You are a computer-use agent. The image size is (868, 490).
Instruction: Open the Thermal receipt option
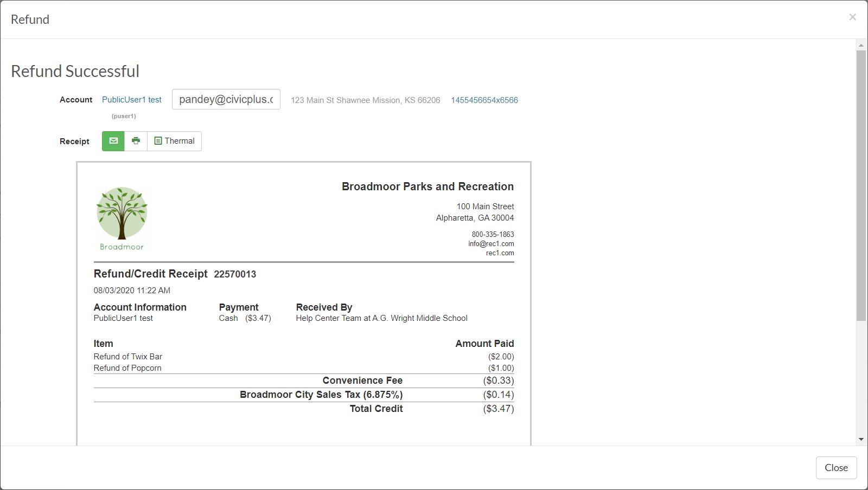point(174,141)
